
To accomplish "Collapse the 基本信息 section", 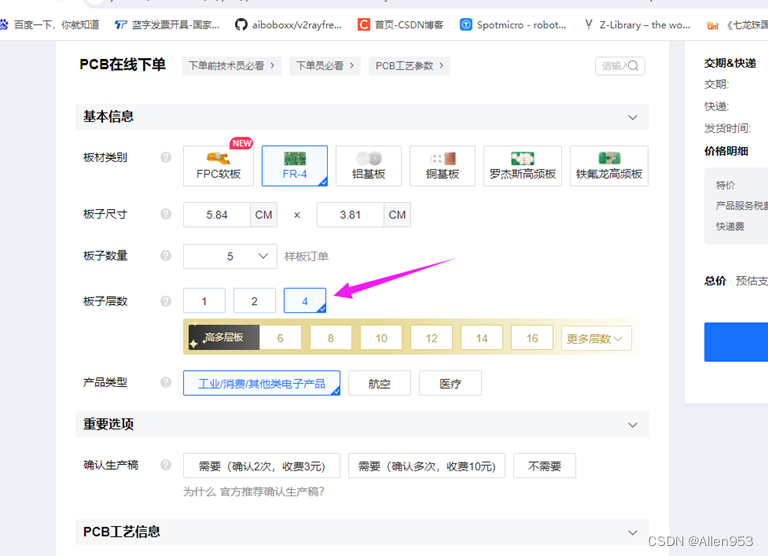I will 633,118.
